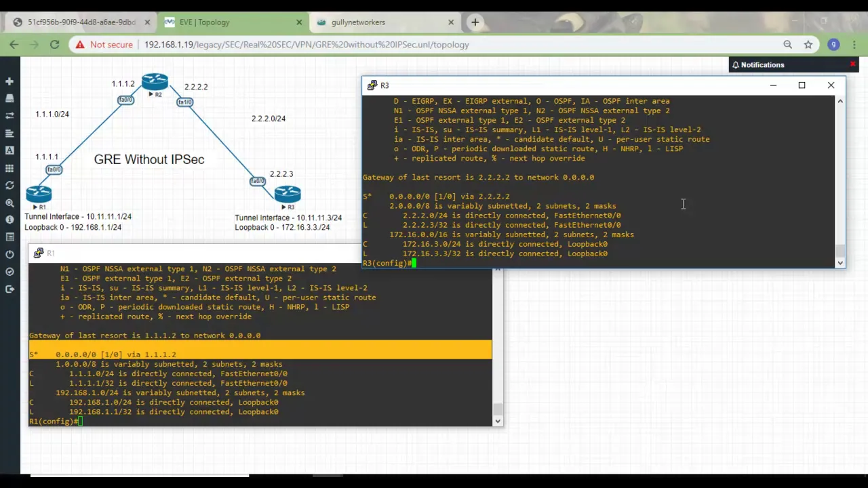Click 'Loopback 0 - 192.168.1.1/24' label

click(x=73, y=227)
